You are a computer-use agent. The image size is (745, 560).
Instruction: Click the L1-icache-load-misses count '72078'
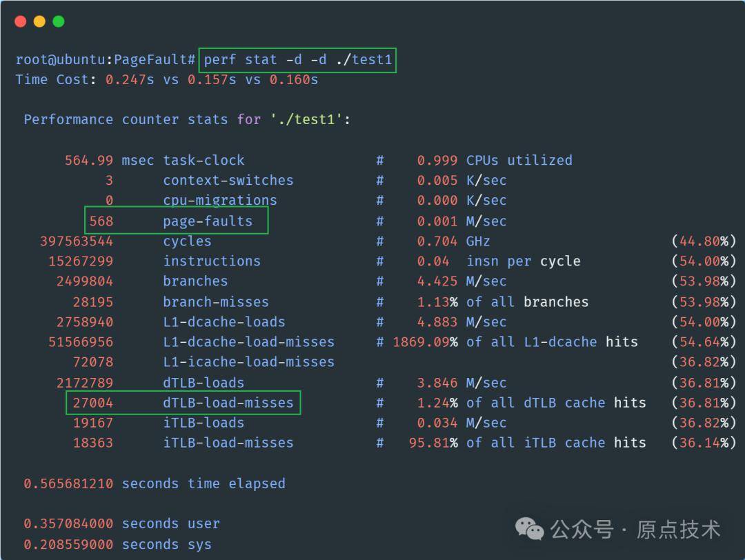pyautogui.click(x=93, y=361)
